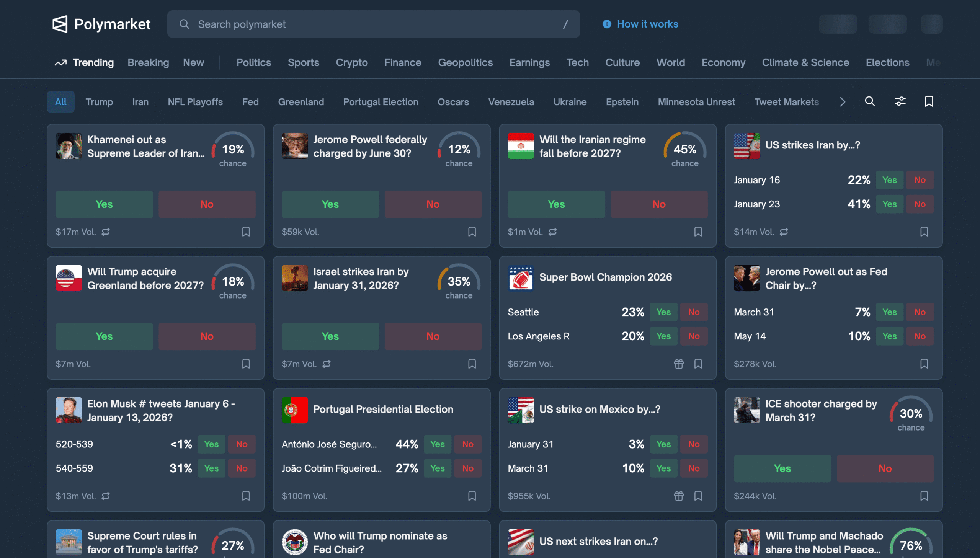This screenshot has height=558, width=980.
Task: Click the gift icon on Super Bowl card
Action: [678, 364]
